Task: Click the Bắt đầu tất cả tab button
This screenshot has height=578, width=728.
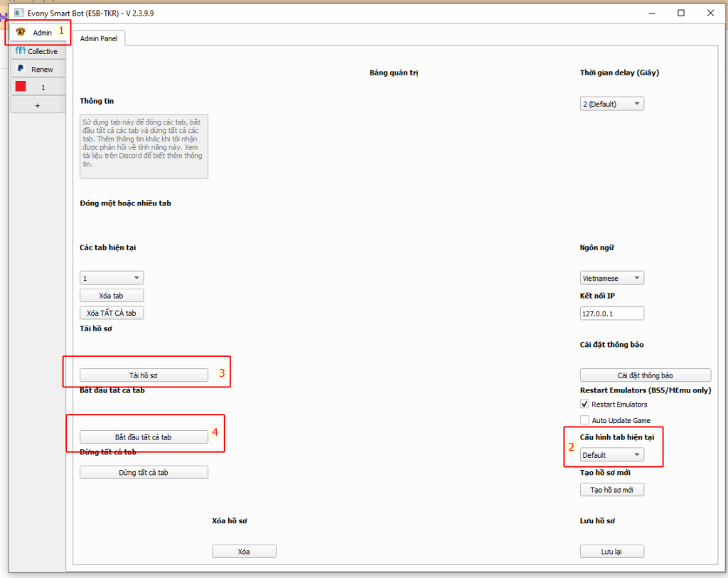Action: 144,437
